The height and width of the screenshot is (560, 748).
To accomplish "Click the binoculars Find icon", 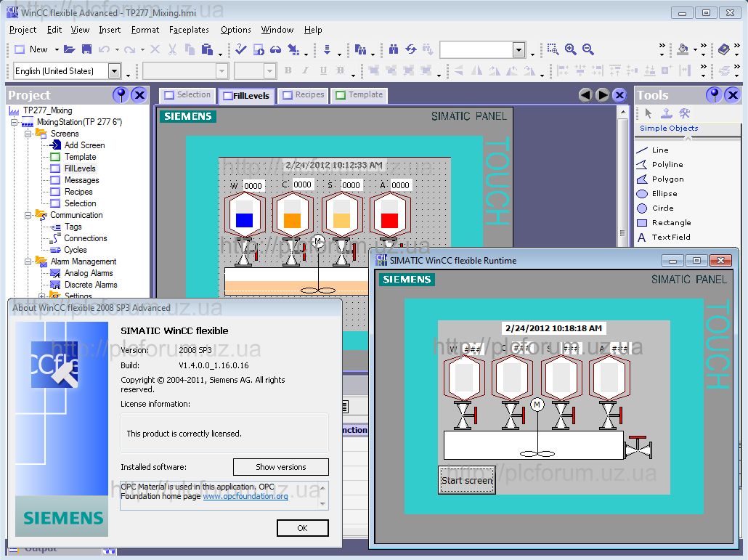I will [x=394, y=49].
